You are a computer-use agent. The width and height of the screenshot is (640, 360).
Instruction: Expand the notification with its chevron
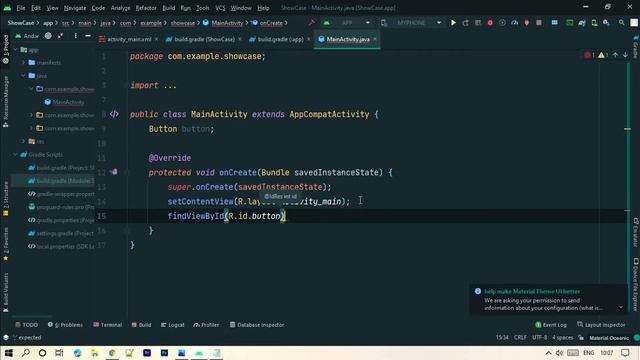click(621, 307)
